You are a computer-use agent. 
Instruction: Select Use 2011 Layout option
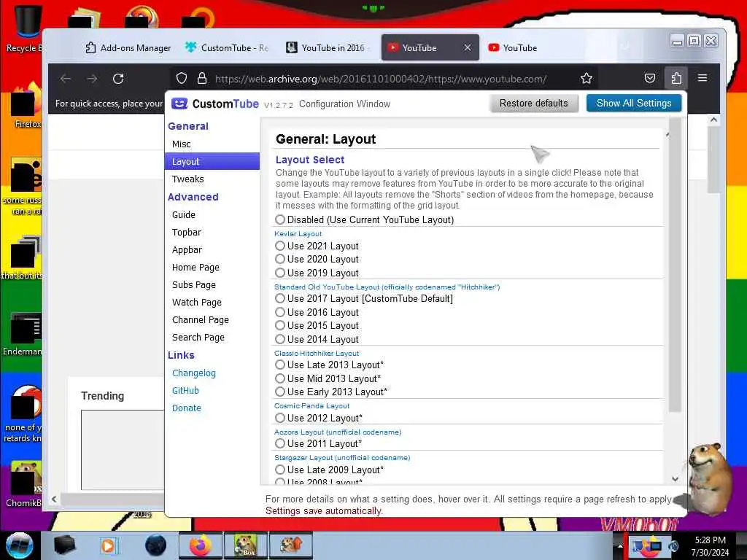[x=280, y=444]
